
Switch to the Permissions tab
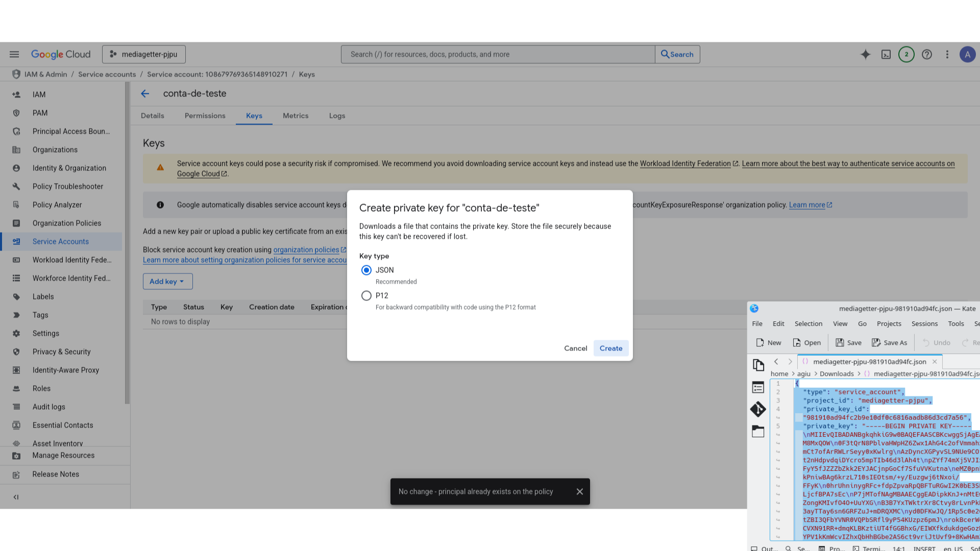coord(205,116)
